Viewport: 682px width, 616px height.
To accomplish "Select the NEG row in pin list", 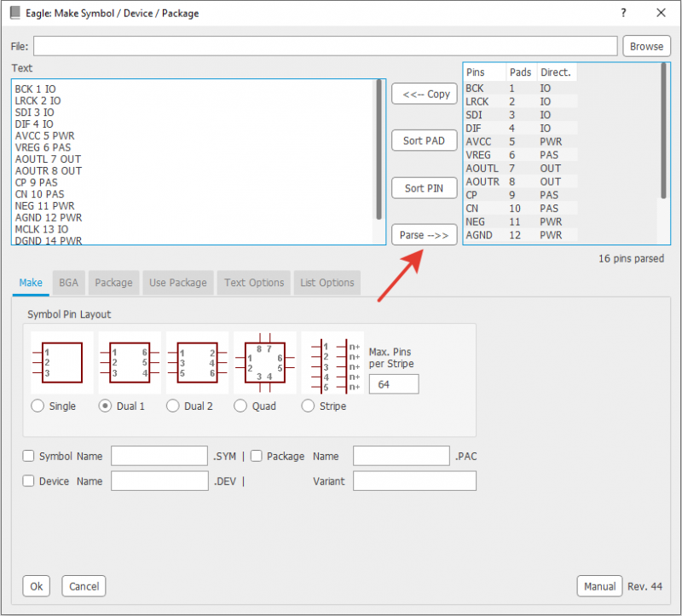I will click(521, 222).
